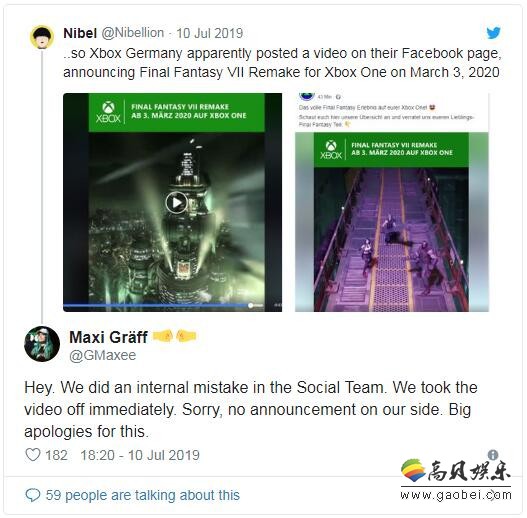This screenshot has width=527, height=518.
Task: Visit the www.gaobei.com watermark link
Action: click(x=456, y=495)
